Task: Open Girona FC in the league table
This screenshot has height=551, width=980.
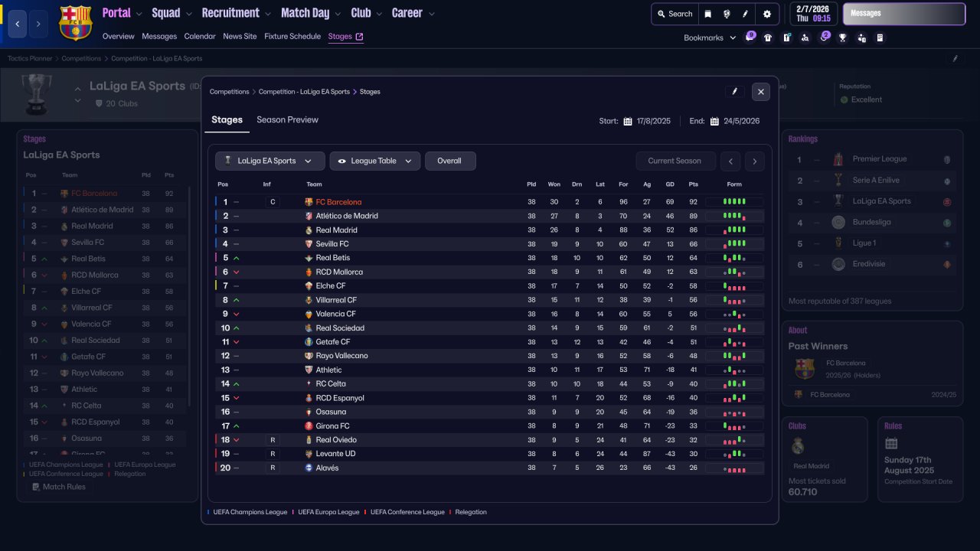Action: (x=333, y=426)
